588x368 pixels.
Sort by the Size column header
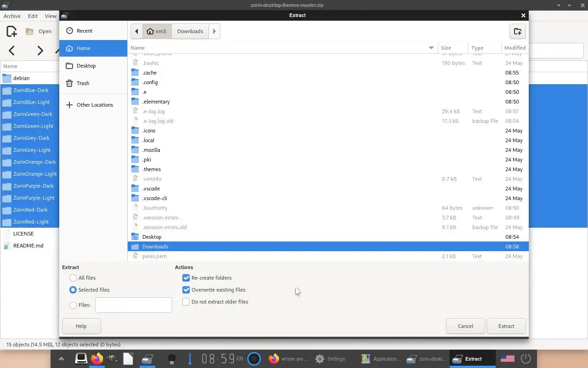453,48
